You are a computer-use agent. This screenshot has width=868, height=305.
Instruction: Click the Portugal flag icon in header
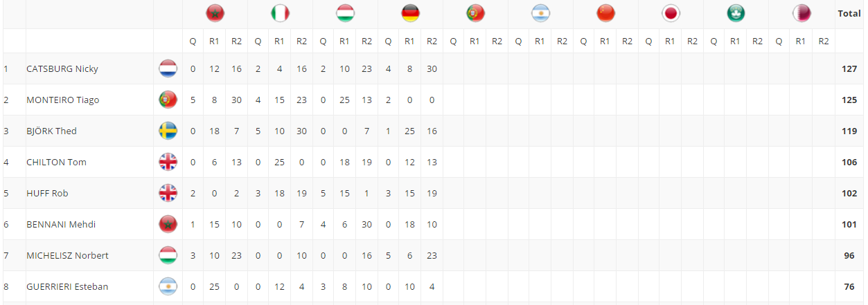475,13
